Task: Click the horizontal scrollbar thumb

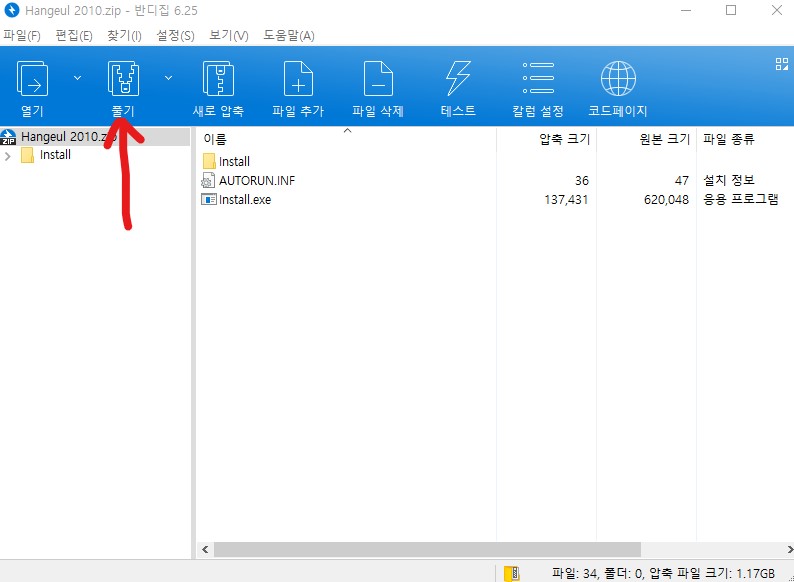Action: tap(427, 550)
